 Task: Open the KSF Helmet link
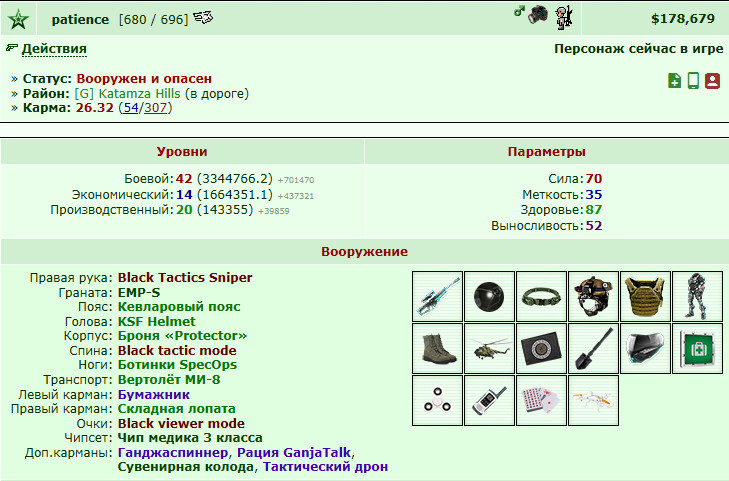157,322
